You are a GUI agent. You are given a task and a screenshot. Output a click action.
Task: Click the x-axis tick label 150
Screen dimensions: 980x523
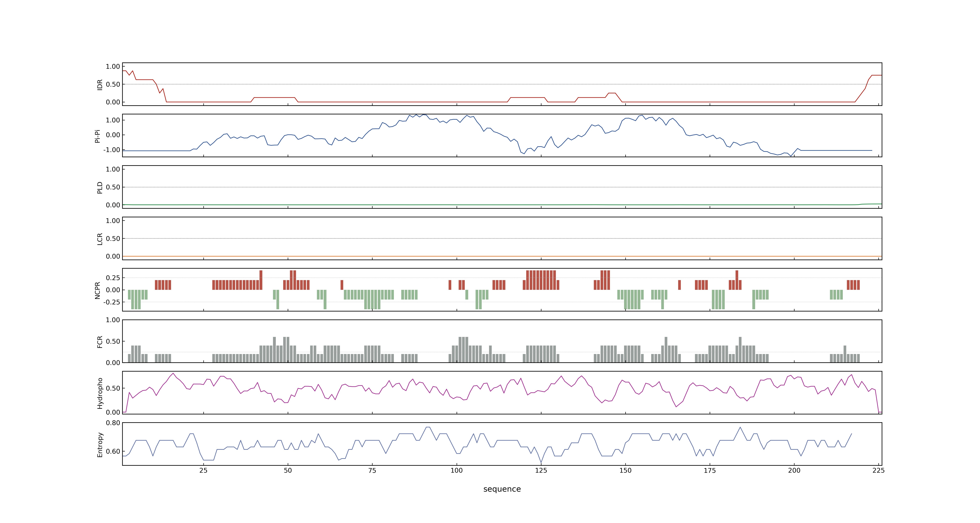(x=625, y=470)
